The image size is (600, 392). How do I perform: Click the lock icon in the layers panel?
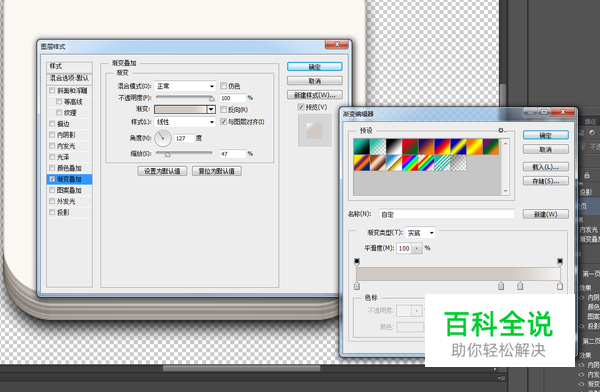coord(587,175)
